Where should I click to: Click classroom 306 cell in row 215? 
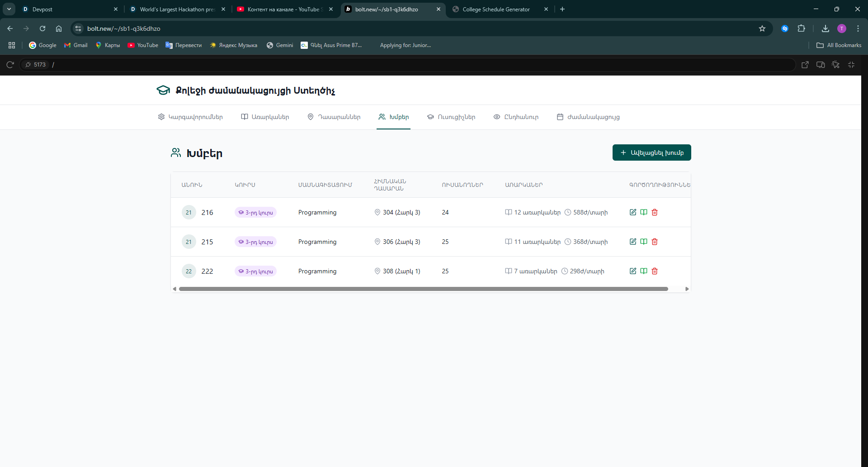coord(397,242)
